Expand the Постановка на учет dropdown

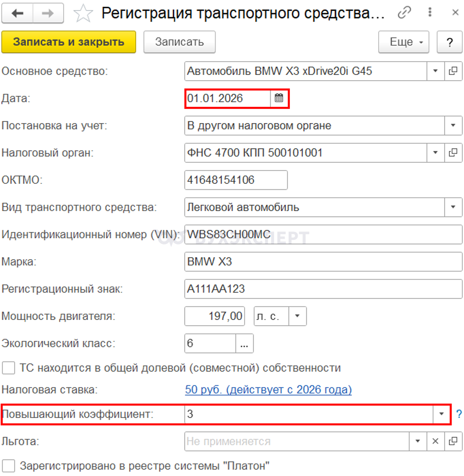pos(453,125)
